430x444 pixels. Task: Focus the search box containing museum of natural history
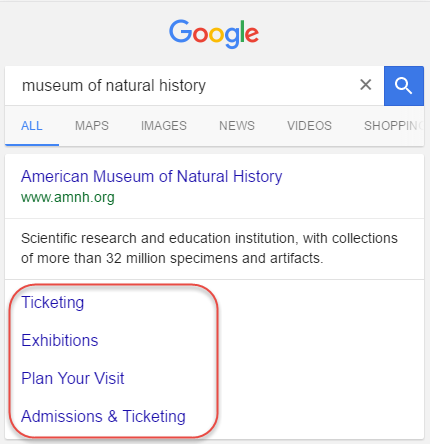click(x=194, y=86)
